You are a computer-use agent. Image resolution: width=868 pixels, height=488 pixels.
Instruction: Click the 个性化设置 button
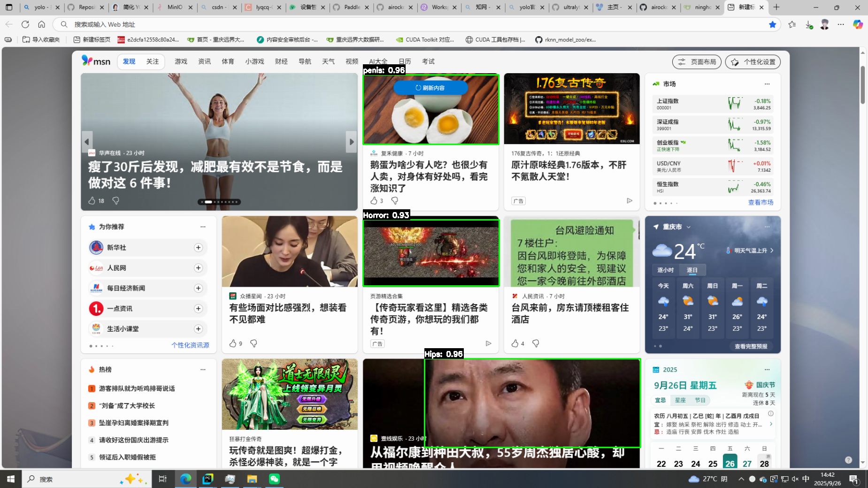click(x=753, y=62)
